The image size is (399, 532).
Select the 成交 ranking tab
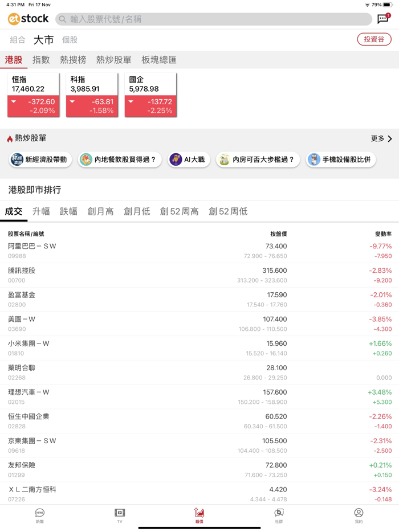14,211
